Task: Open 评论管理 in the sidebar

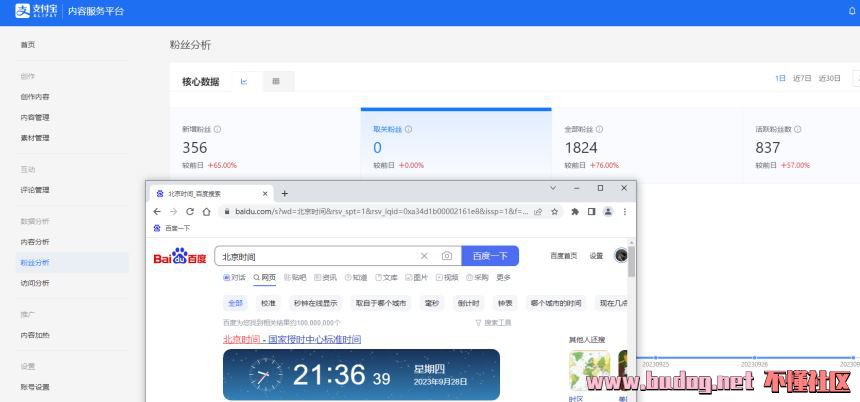Action: coord(35,190)
